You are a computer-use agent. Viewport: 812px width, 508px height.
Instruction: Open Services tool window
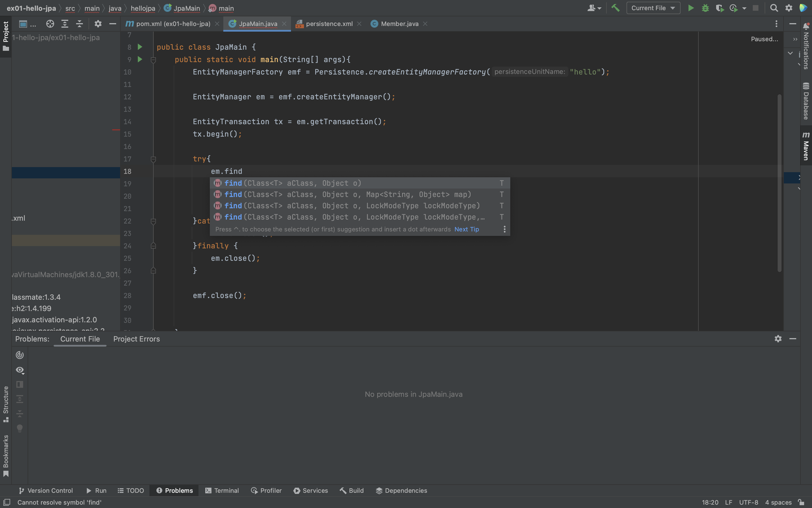(311, 491)
